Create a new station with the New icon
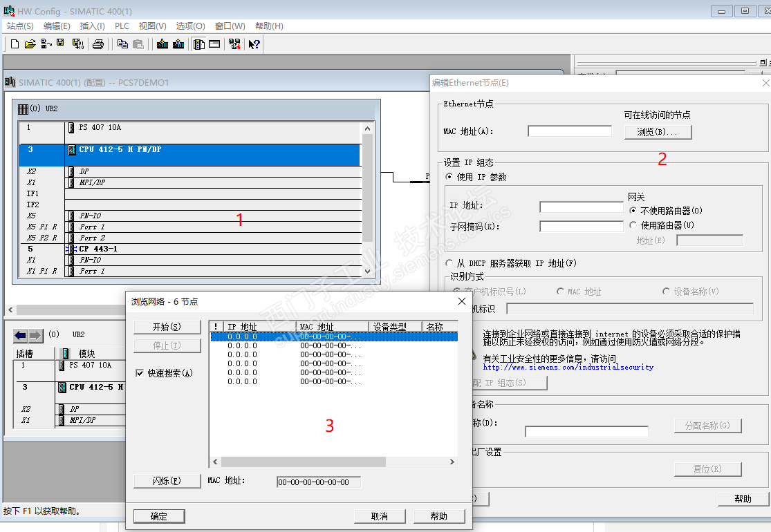Screen dimensions: 771x532 [15, 44]
